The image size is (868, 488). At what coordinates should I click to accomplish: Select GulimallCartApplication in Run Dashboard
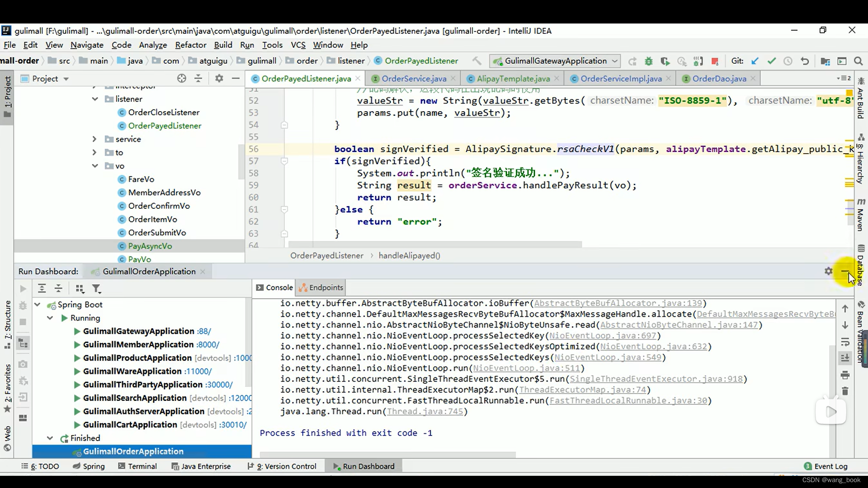click(130, 425)
